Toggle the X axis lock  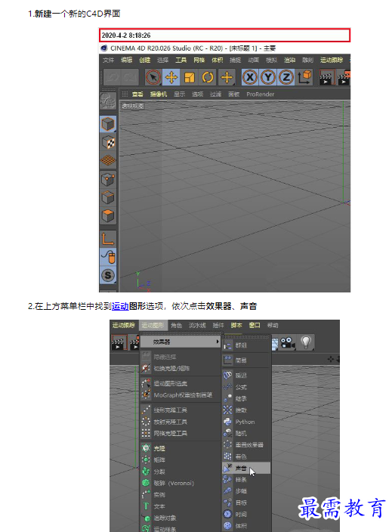click(x=250, y=78)
